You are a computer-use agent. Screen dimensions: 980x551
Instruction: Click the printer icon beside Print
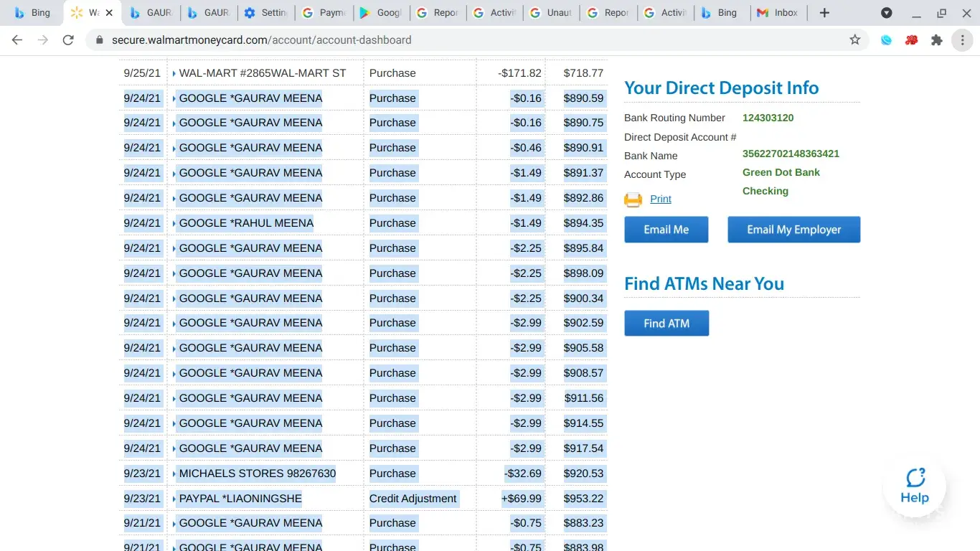(633, 199)
